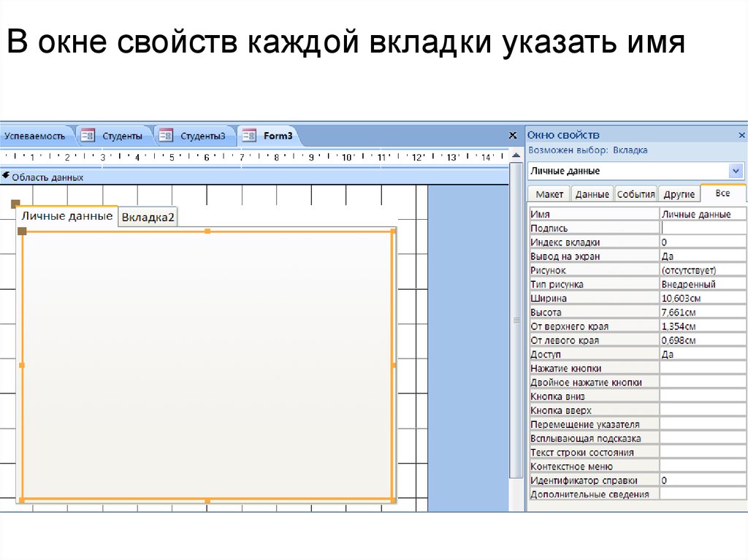Click the Тип рисунка property value Внедренный
The height and width of the screenshot is (560, 748).
703,284
